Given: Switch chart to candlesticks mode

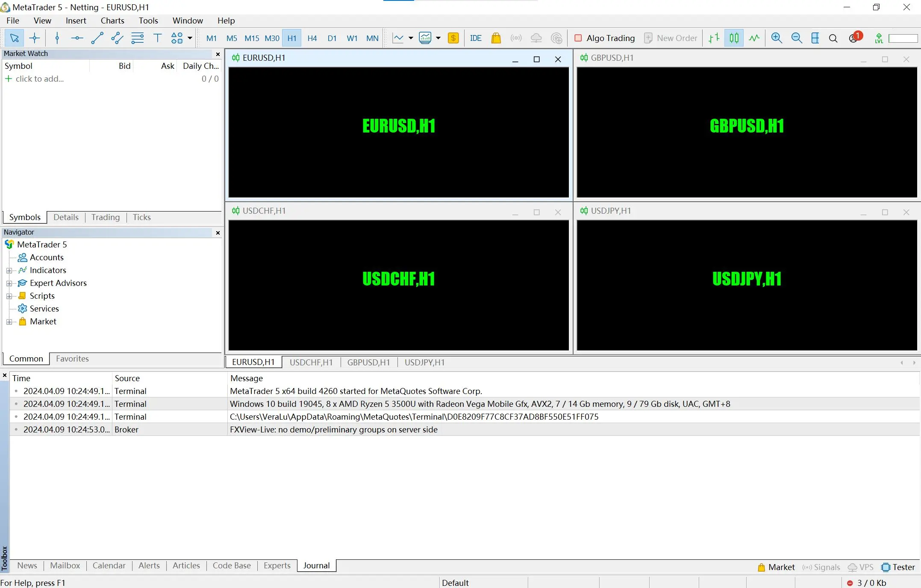Looking at the screenshot, I should [734, 38].
